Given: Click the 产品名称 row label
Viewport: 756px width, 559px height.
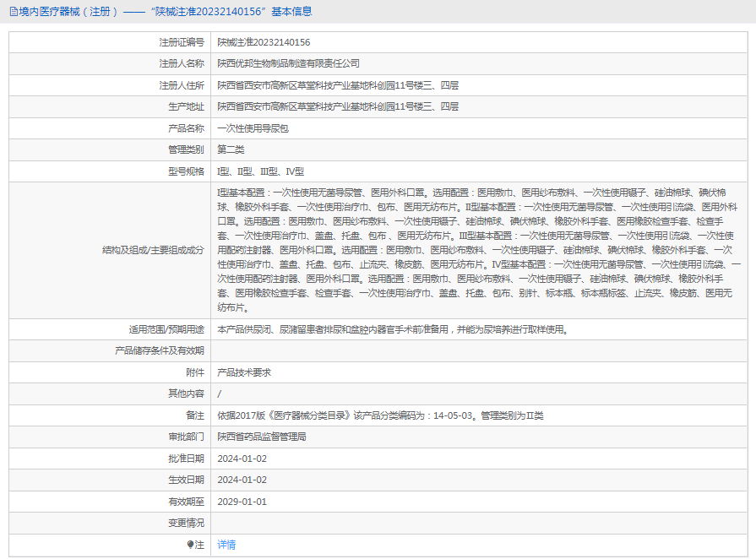Looking at the screenshot, I should (186, 128).
